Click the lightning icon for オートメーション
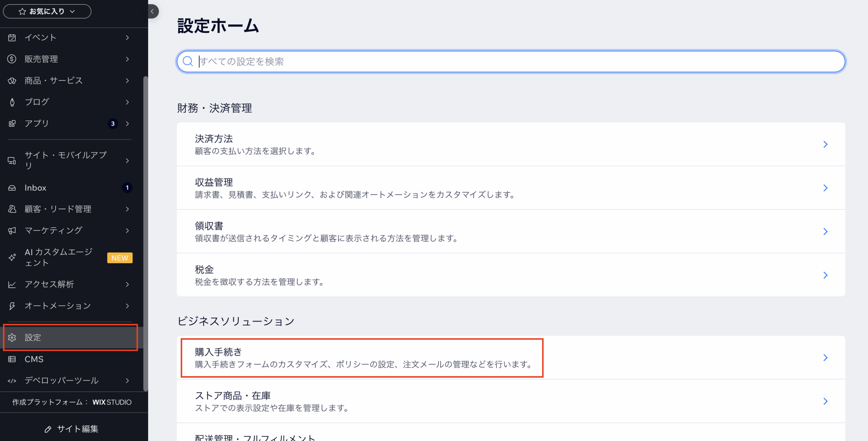The height and width of the screenshot is (441, 868). (x=12, y=306)
